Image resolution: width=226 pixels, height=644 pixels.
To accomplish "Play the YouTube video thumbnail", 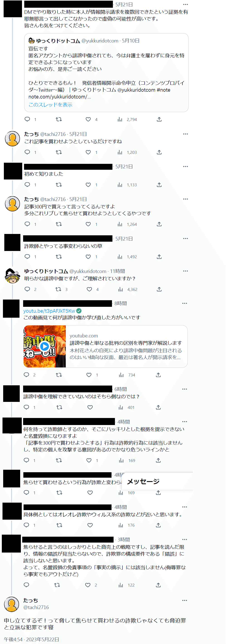I will [45, 346].
